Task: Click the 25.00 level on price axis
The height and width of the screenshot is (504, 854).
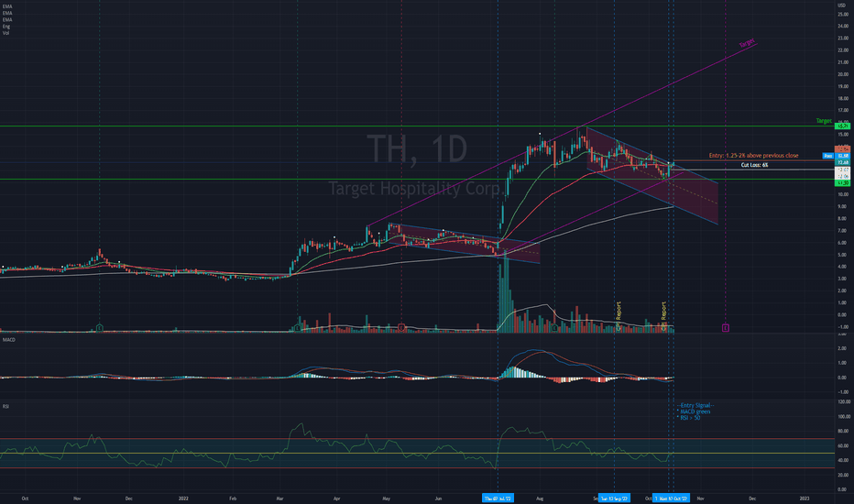Action: (843, 14)
